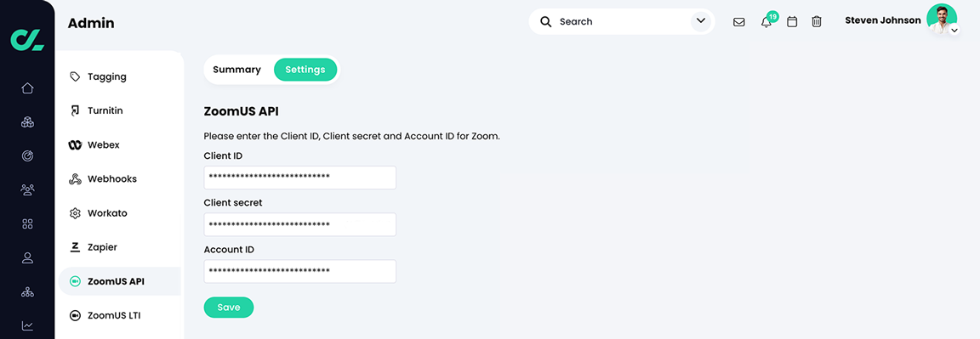Click the Save button
Viewport: 980px width, 339px height.
pyautogui.click(x=229, y=308)
